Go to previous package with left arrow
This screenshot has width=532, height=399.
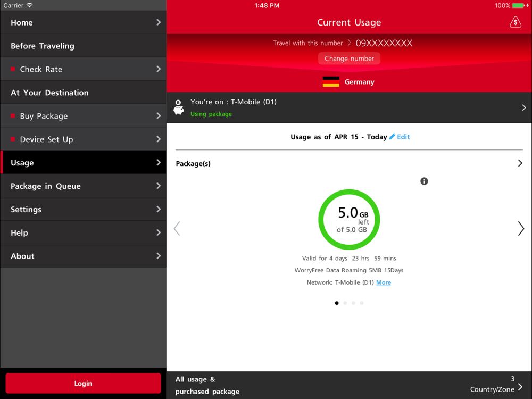[177, 228]
